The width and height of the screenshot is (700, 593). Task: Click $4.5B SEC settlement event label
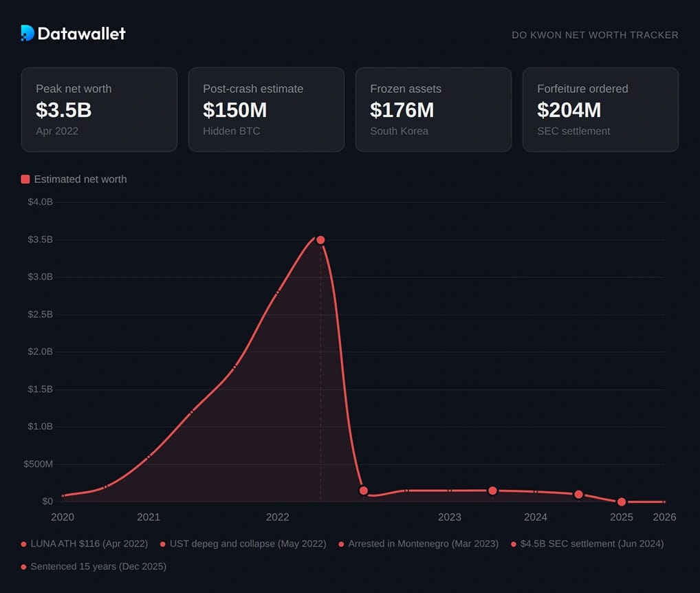tap(592, 544)
